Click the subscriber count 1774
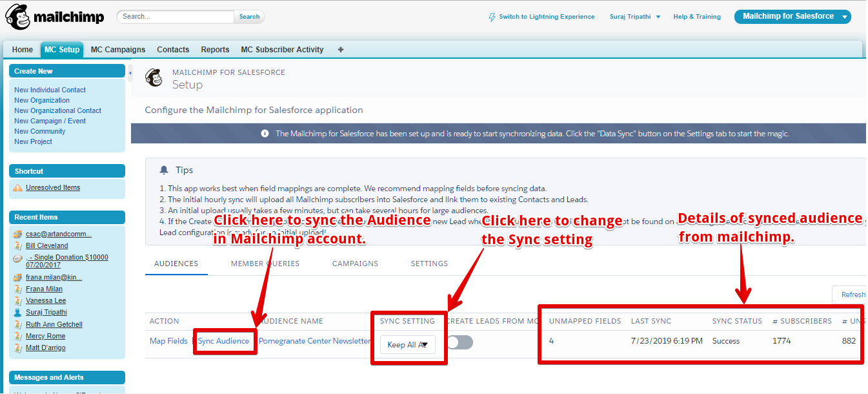The height and width of the screenshot is (394, 868). (x=782, y=341)
